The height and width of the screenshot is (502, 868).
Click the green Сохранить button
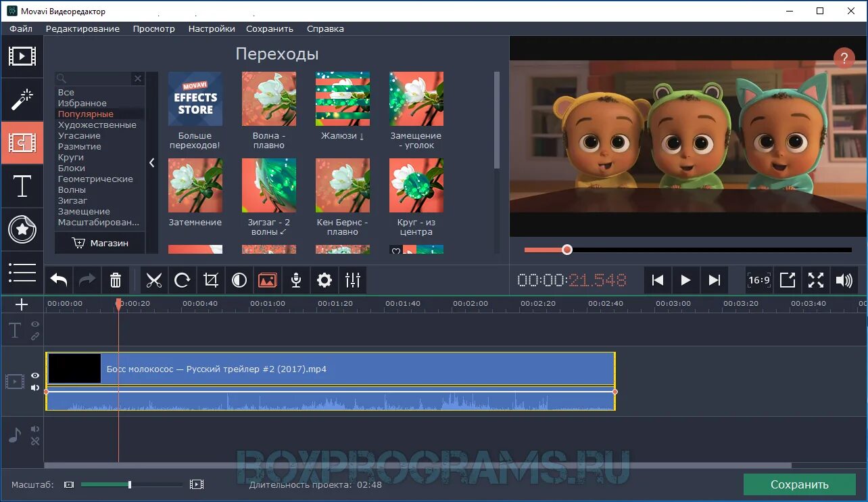coord(799,484)
